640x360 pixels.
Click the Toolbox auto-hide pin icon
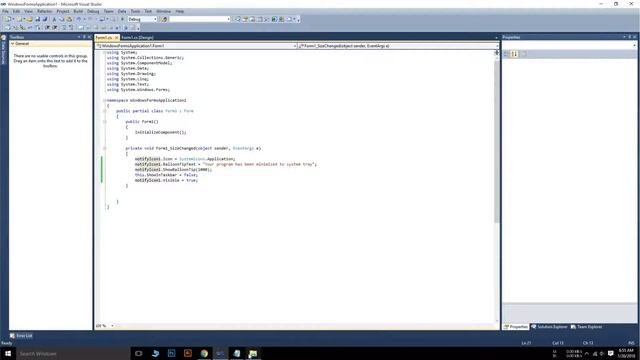[x=84, y=37]
